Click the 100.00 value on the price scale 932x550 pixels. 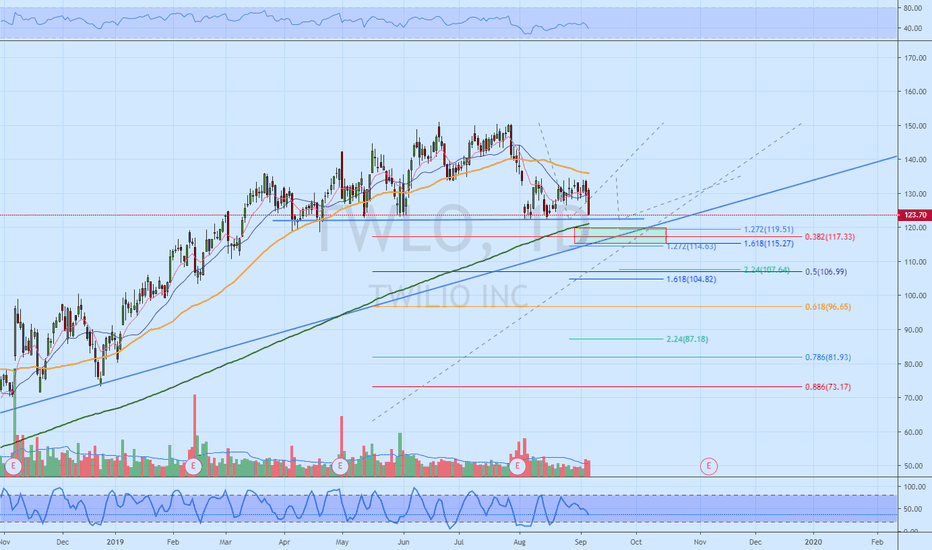pyautogui.click(x=915, y=296)
